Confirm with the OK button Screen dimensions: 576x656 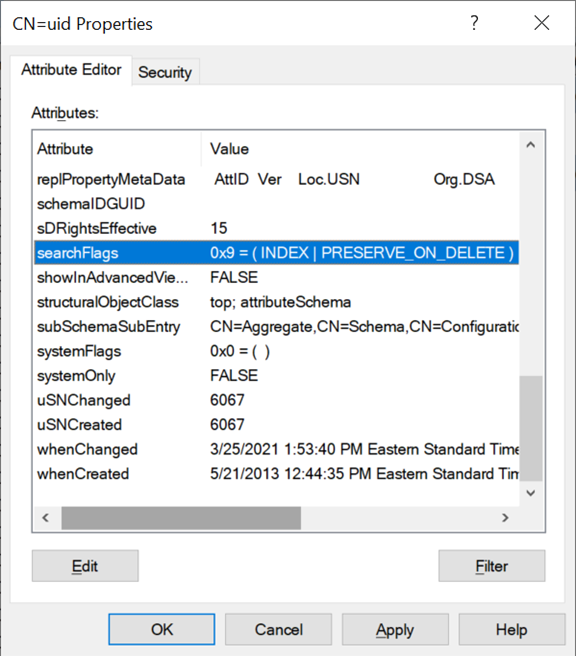(162, 629)
